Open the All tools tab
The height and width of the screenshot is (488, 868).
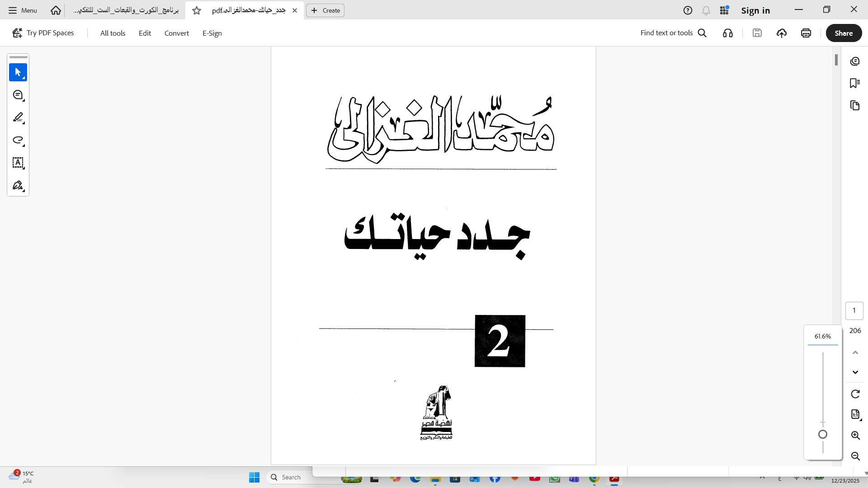click(x=113, y=33)
